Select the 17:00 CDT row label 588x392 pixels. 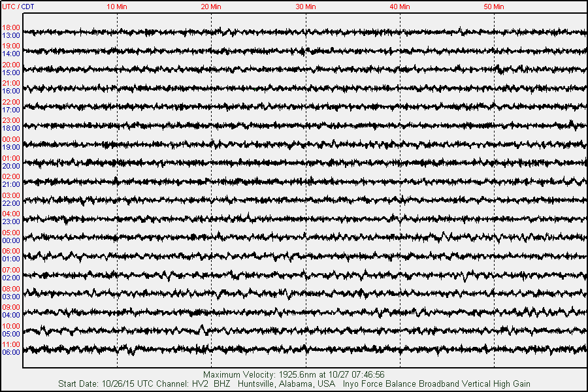tap(11, 110)
